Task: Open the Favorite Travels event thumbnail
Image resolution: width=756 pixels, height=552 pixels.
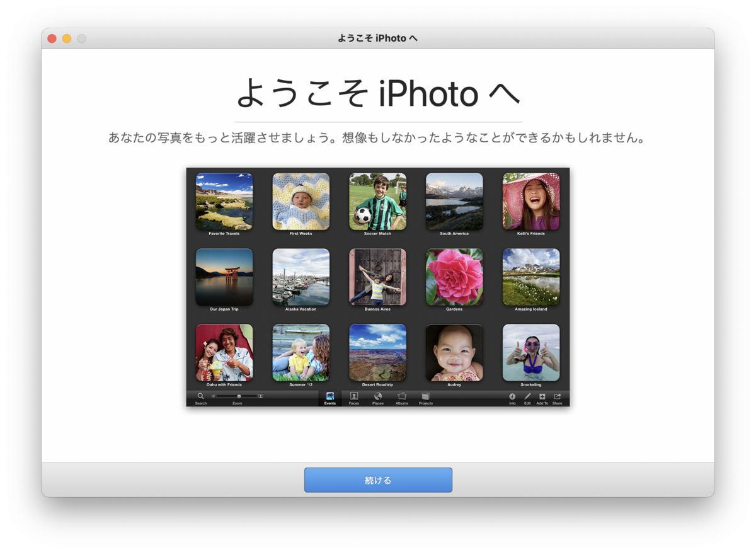Action: 224,202
